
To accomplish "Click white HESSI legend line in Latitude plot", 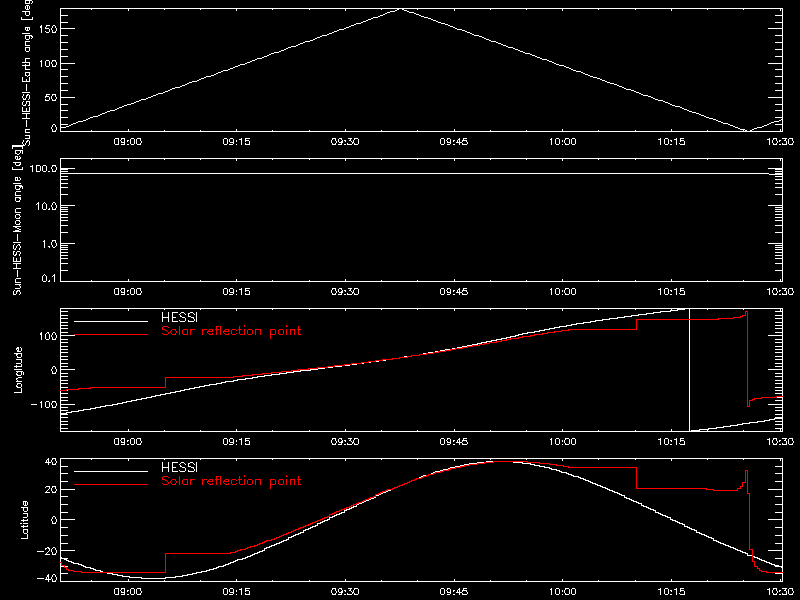I will 111,471.
